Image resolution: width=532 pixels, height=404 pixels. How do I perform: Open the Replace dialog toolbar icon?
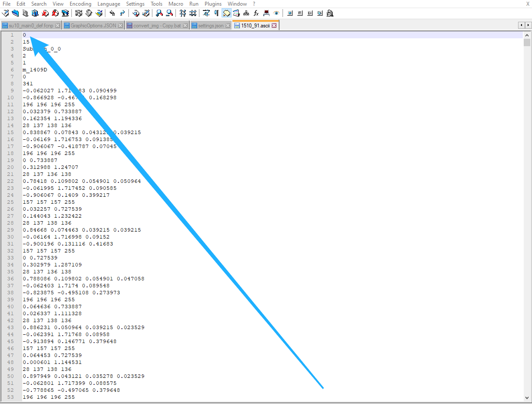pyautogui.click(x=146, y=13)
